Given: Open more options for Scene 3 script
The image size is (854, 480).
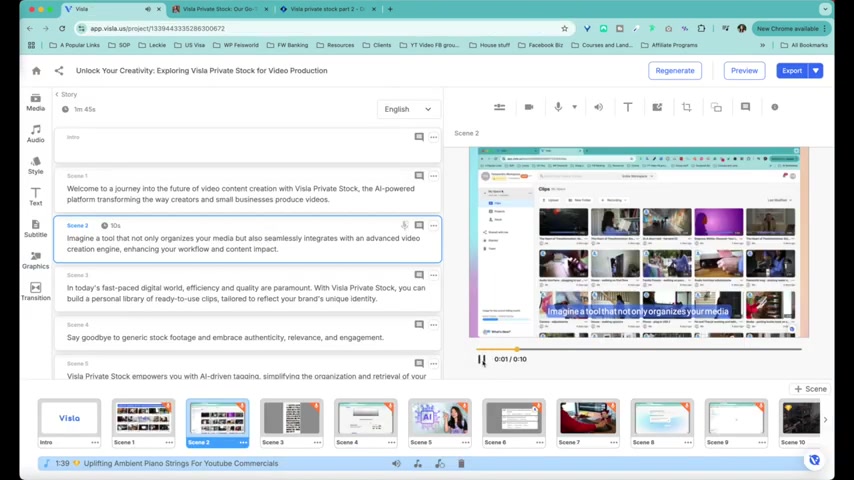Looking at the screenshot, I should click(x=434, y=275).
